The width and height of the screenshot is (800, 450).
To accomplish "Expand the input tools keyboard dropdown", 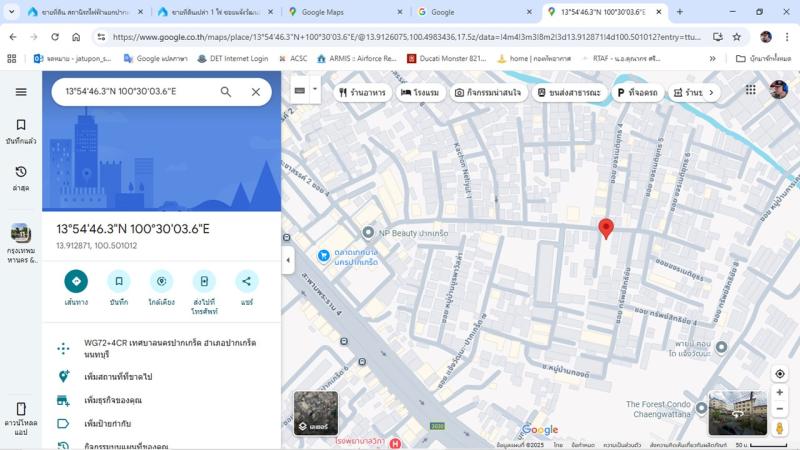I will click(315, 90).
